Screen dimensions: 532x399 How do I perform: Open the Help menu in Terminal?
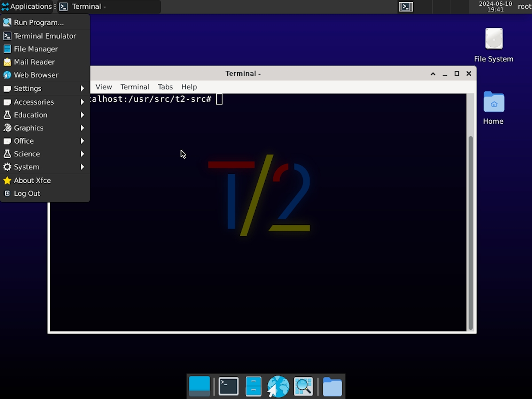pyautogui.click(x=189, y=87)
